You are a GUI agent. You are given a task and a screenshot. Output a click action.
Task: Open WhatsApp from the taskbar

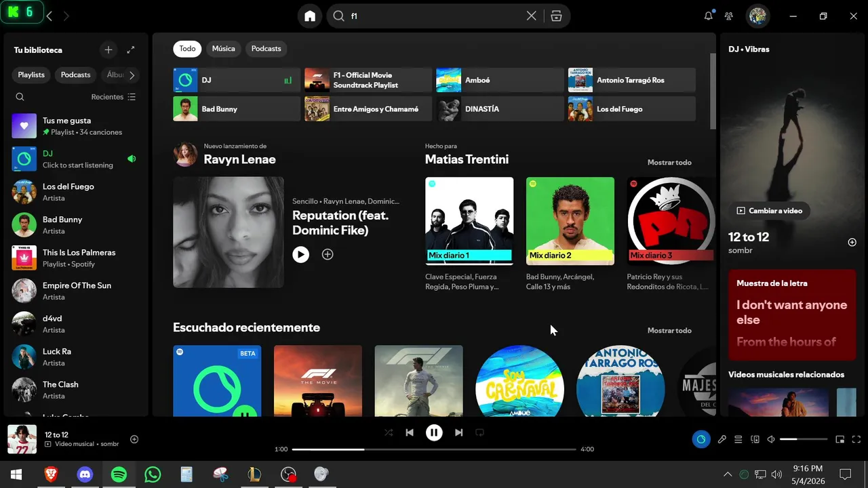(x=153, y=474)
